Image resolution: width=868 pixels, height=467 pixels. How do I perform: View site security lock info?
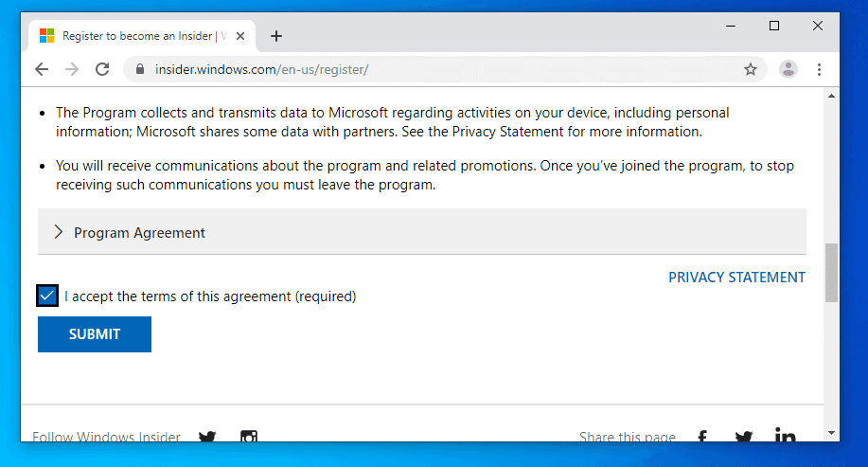(140, 69)
